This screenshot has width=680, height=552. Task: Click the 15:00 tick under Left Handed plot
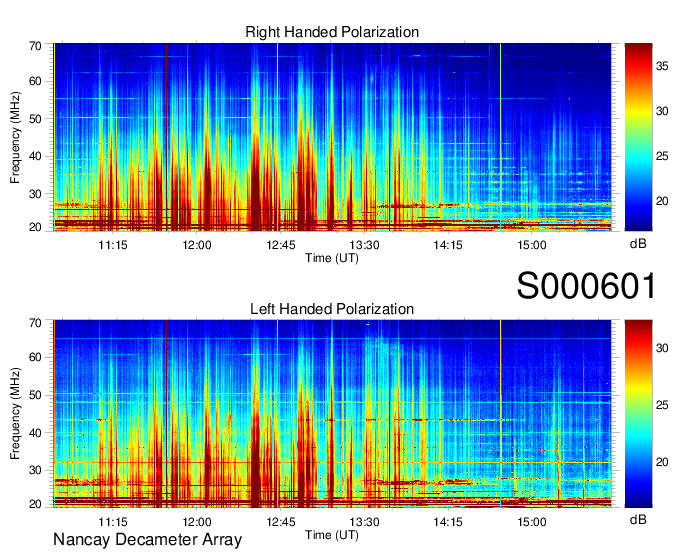coord(532,522)
